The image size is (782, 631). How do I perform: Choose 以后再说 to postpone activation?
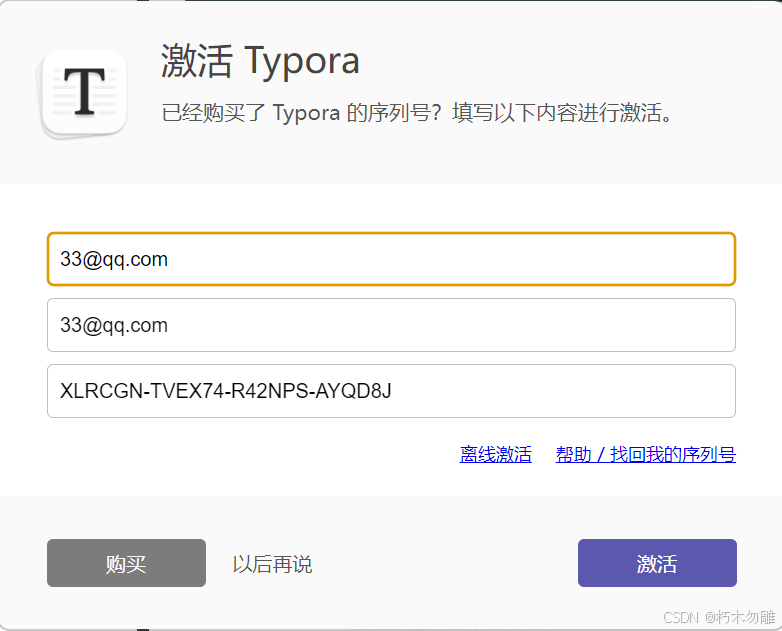point(272,564)
